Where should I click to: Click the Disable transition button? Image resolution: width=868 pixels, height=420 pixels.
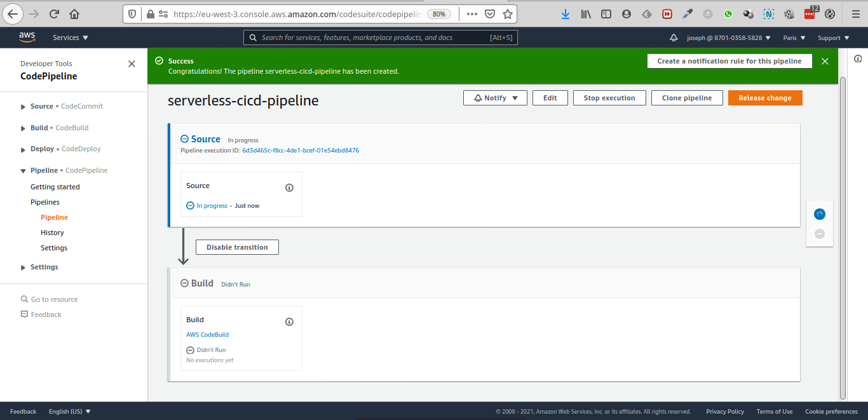coord(237,247)
